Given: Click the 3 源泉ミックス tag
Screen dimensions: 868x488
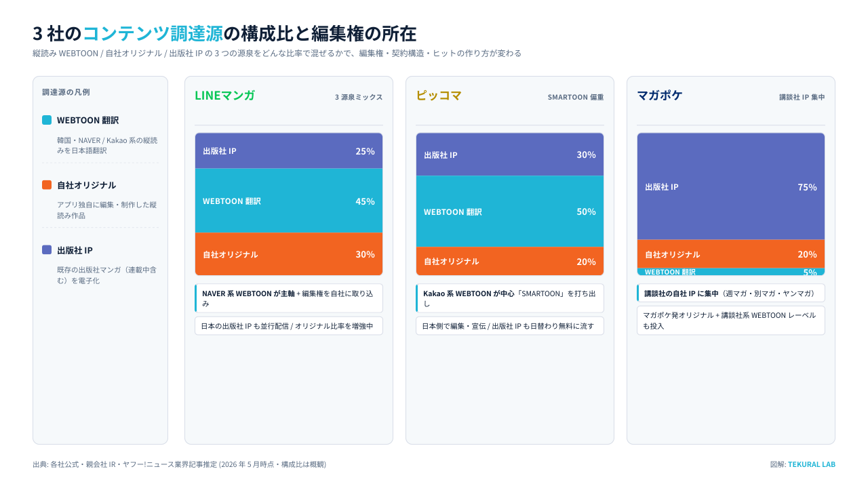Looking at the screenshot, I should pyautogui.click(x=359, y=97).
